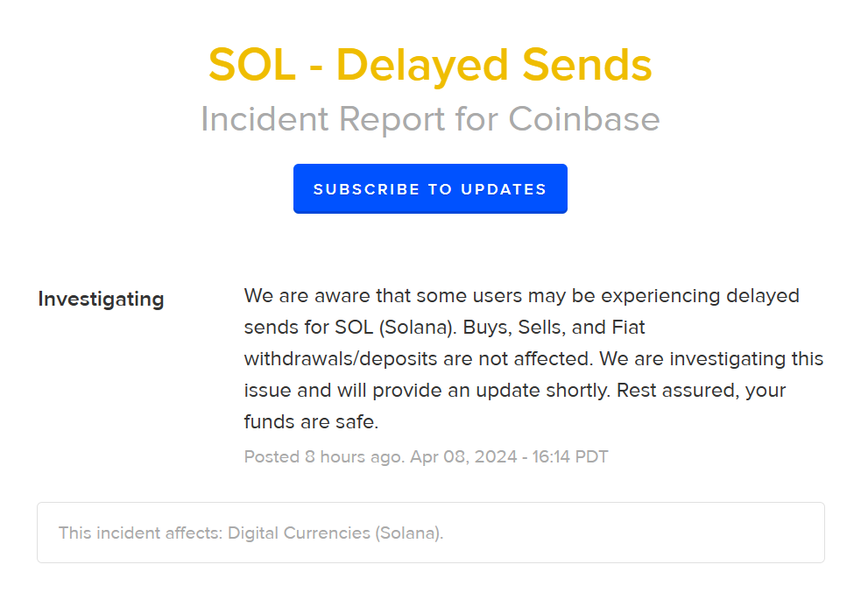868x600 pixels.
Task: Click the 'funds are safe' line
Action: coord(311,422)
